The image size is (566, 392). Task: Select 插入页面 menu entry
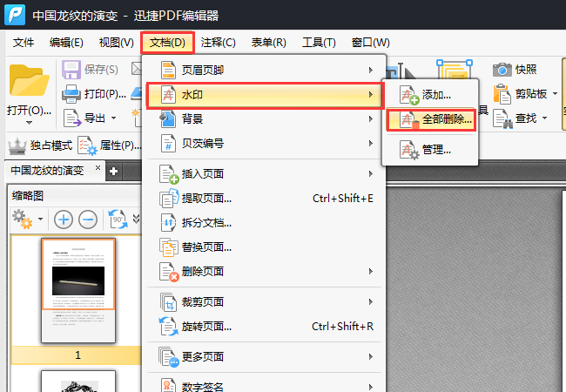[x=265, y=173]
